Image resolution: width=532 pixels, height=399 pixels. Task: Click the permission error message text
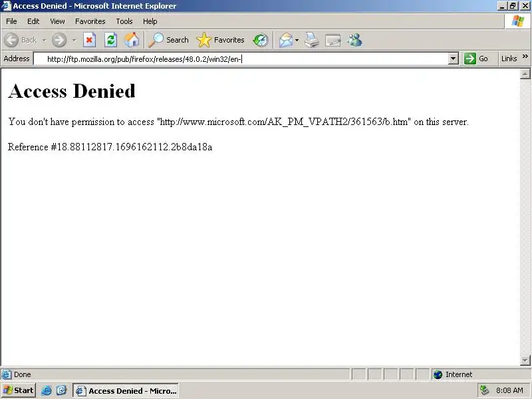(x=238, y=122)
